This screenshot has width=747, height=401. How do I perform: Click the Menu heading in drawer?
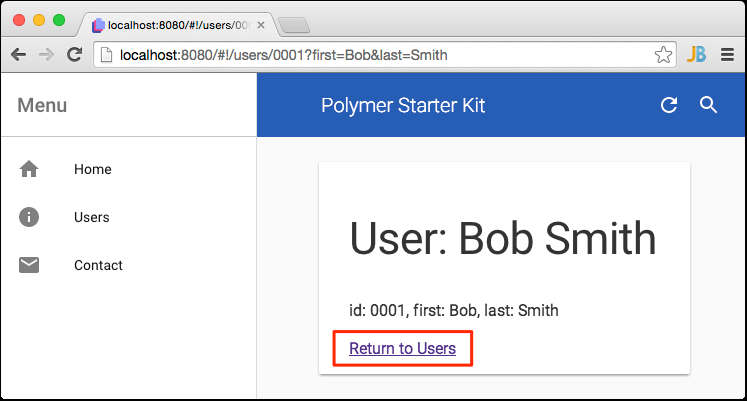[42, 105]
